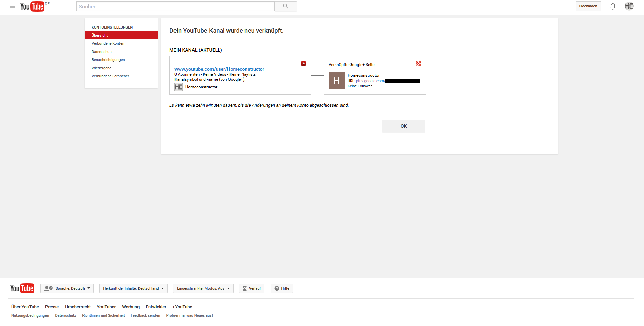This screenshot has height=326, width=644.
Task: Select Übersicht in account settings
Action: tap(121, 35)
